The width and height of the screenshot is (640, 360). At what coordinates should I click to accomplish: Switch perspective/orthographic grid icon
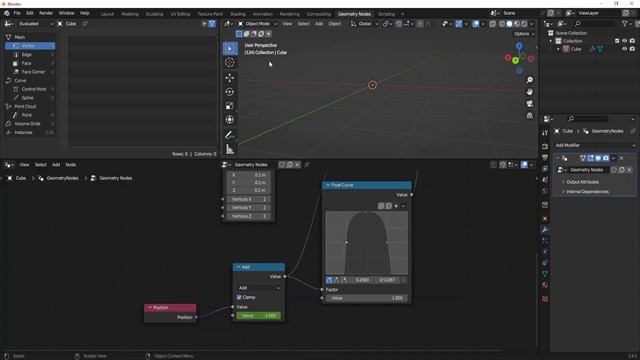pos(529,116)
